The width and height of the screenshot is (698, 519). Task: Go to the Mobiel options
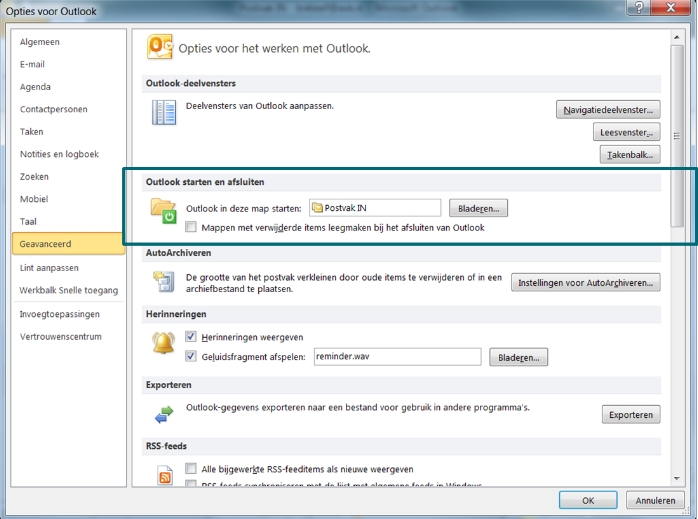coord(69,199)
